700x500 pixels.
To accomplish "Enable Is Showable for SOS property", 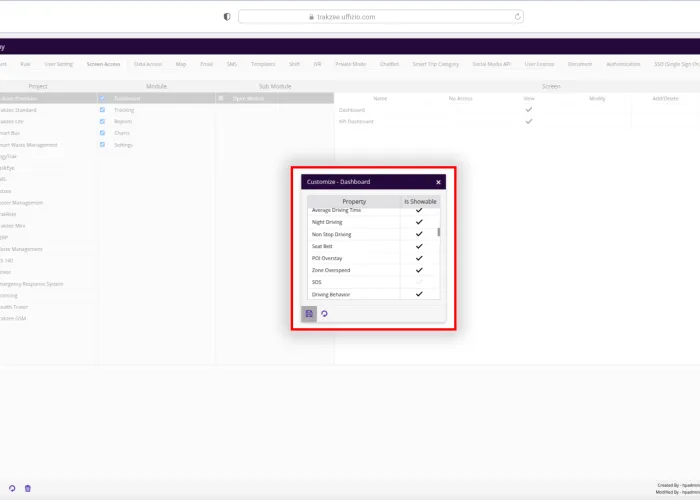I will coord(419,282).
